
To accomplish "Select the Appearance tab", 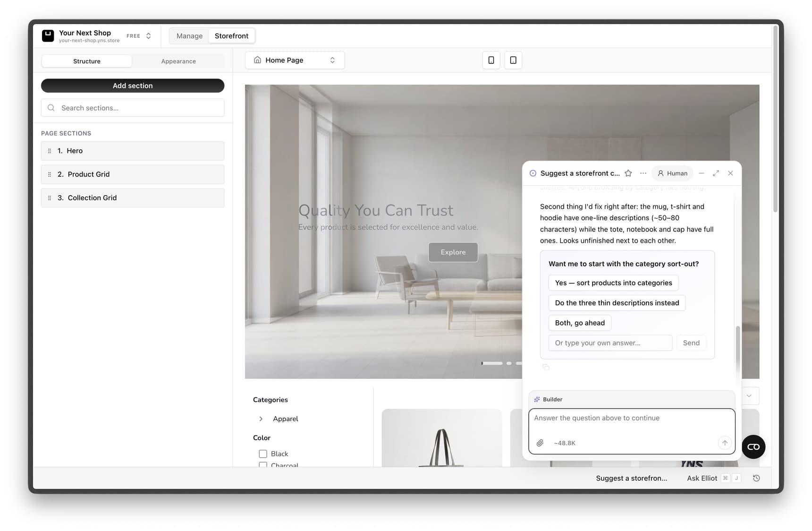I will tap(178, 61).
